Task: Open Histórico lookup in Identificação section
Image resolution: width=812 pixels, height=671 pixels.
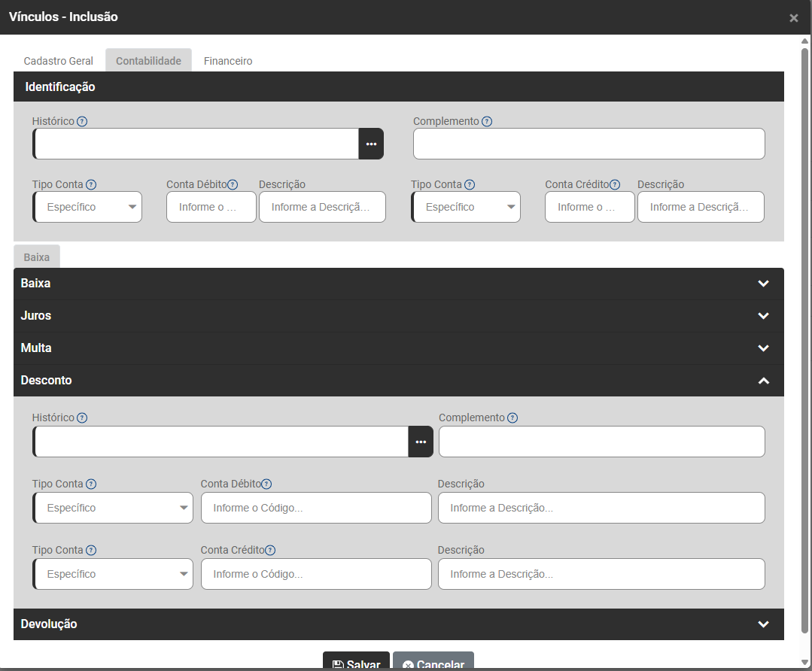Action: click(x=371, y=144)
